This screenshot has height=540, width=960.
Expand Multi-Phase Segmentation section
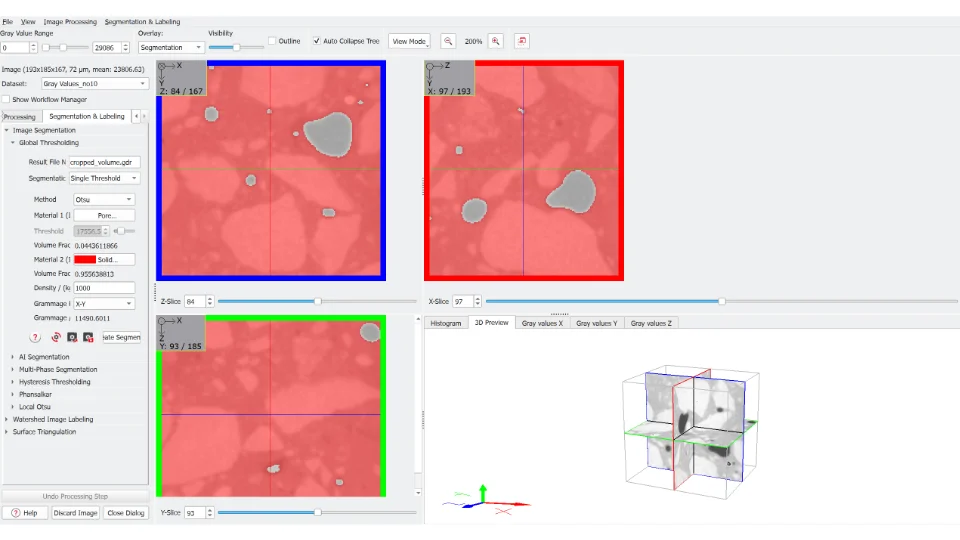[13, 370]
